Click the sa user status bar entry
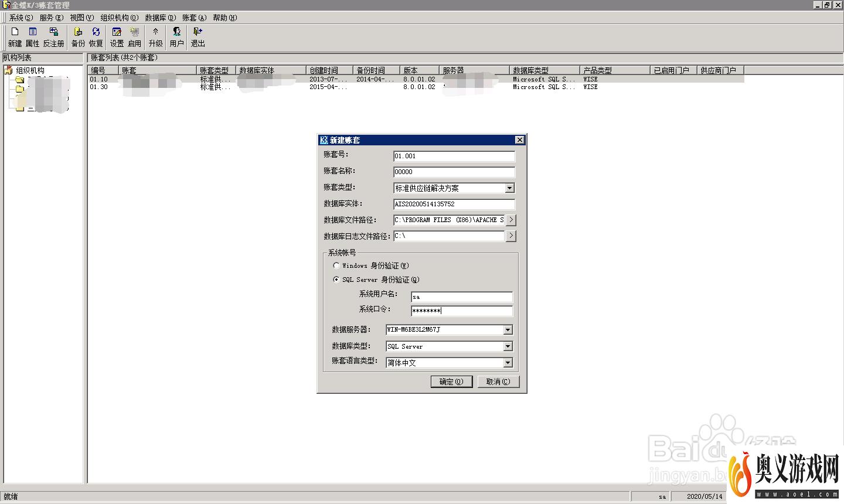This screenshot has width=844, height=504. point(662,496)
